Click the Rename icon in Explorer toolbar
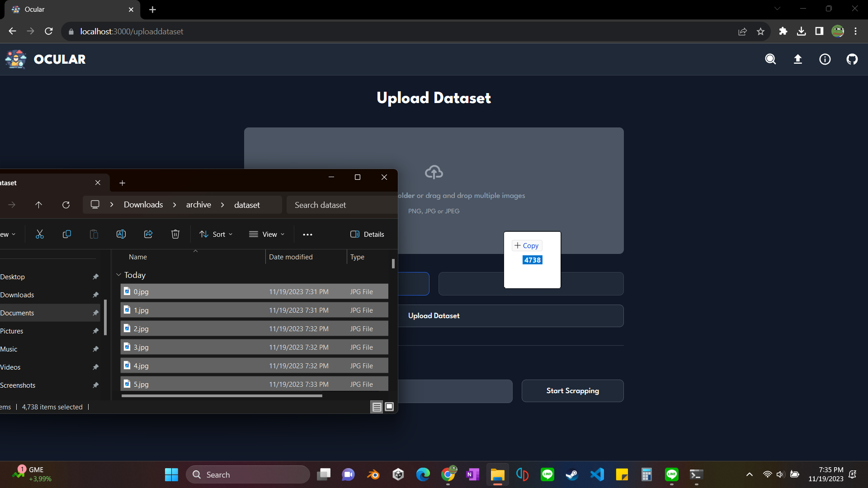Screen dimensions: 868x488 [x=121, y=234]
